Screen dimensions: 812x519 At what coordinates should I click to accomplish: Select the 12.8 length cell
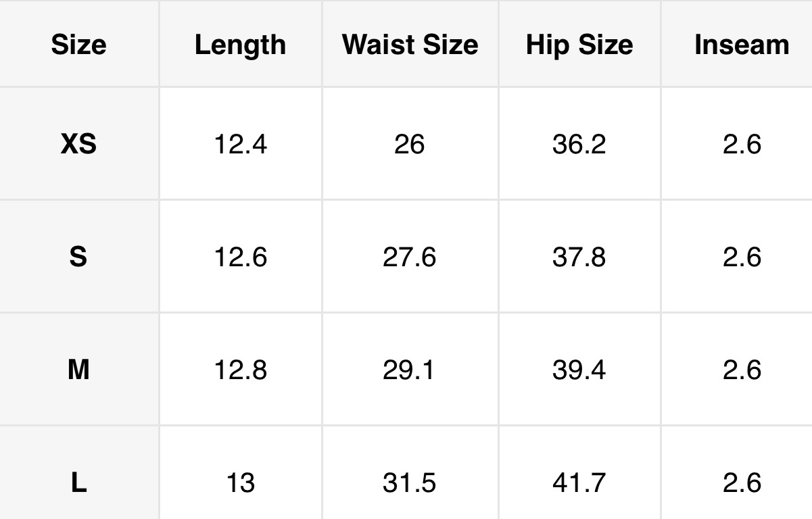[240, 370]
